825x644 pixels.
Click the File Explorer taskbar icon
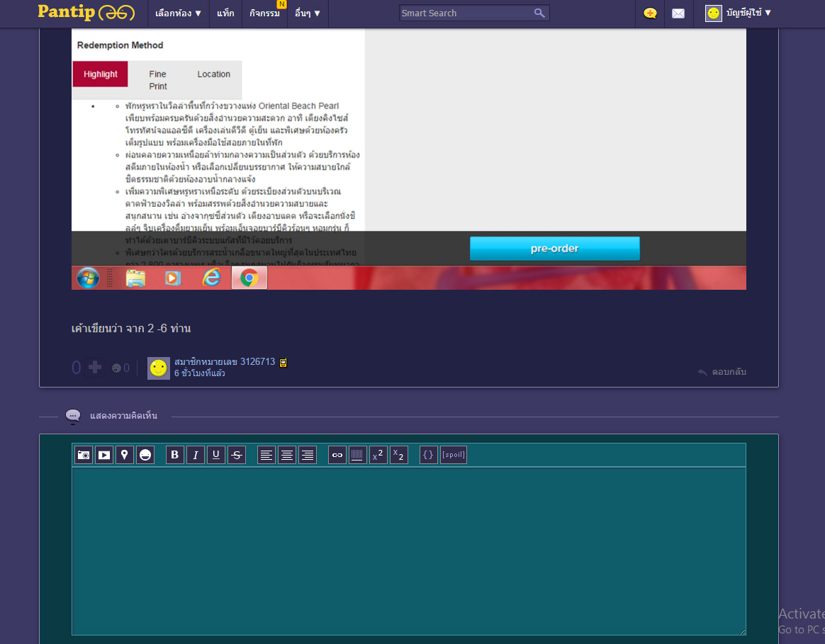pos(136,278)
